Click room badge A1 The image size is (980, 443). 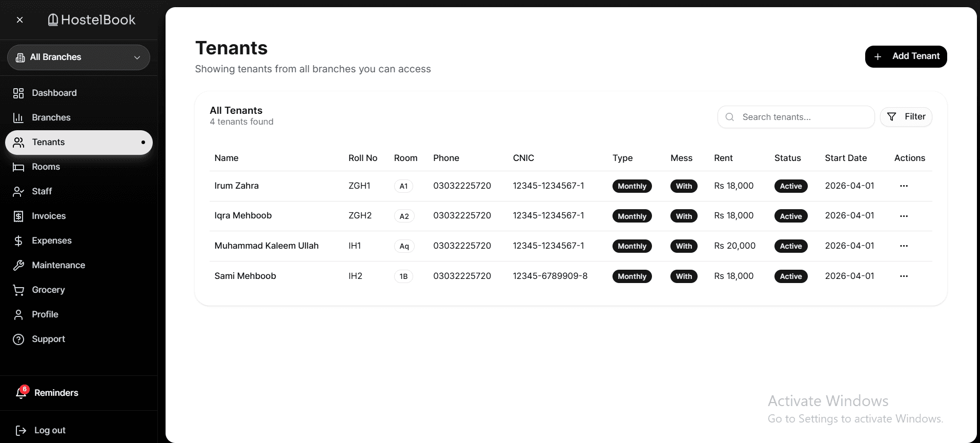point(404,186)
